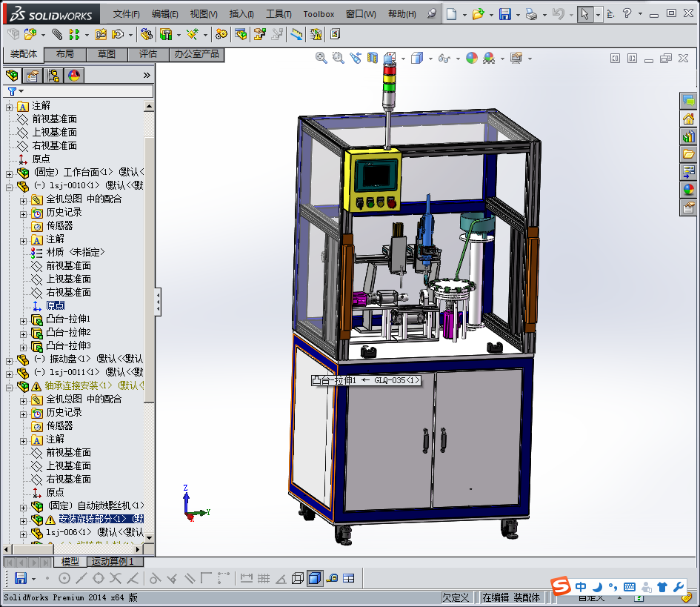
Task: Select the 前视基准面 top-level plane
Action: (x=55, y=119)
